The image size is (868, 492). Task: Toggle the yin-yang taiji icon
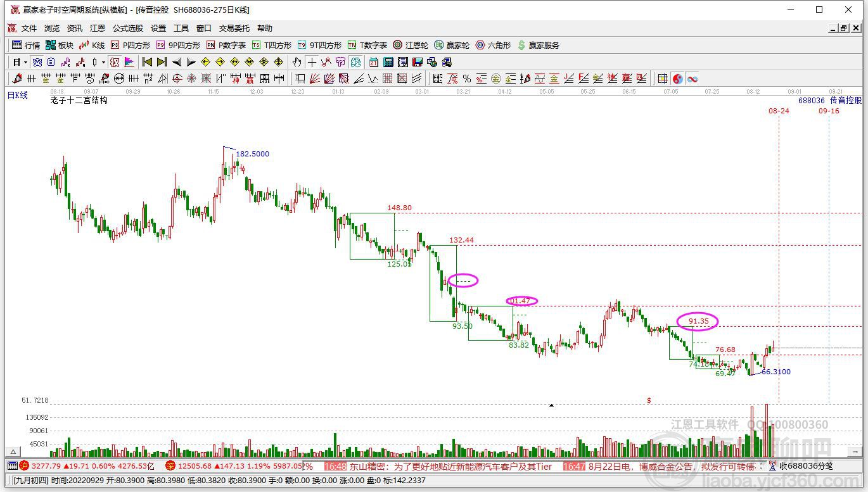pyautogui.click(x=678, y=79)
